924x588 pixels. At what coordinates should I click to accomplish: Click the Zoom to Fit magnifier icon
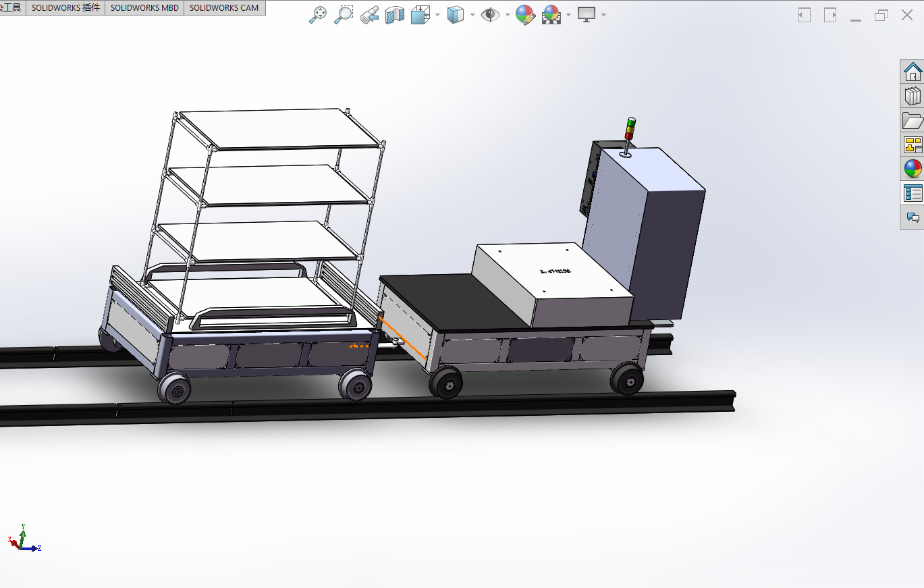318,15
